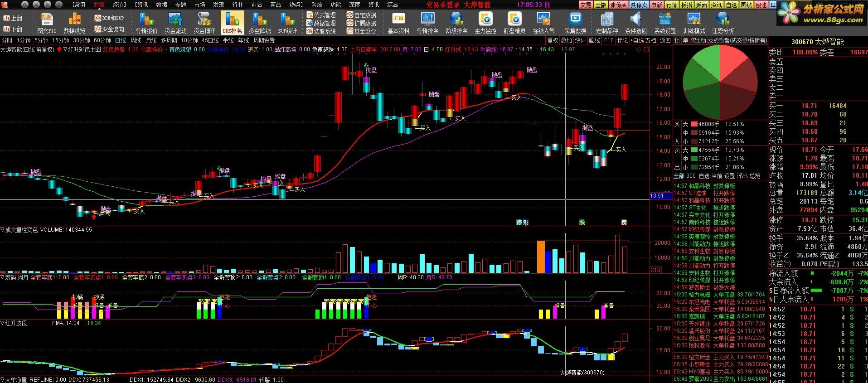This screenshot has width=868, height=383.
Task: Collapse 成交量柱变色 volume panel triangle
Action: [2, 230]
